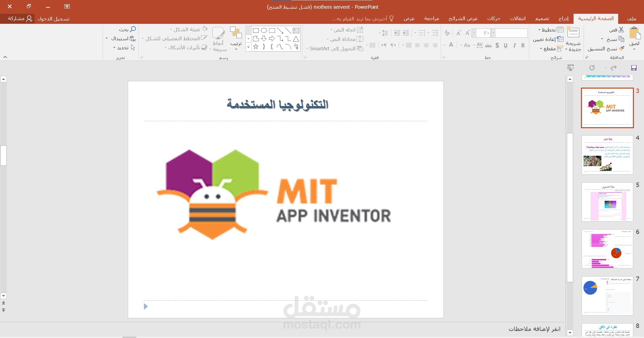Click the Save icon in quick access toolbar

point(634,68)
